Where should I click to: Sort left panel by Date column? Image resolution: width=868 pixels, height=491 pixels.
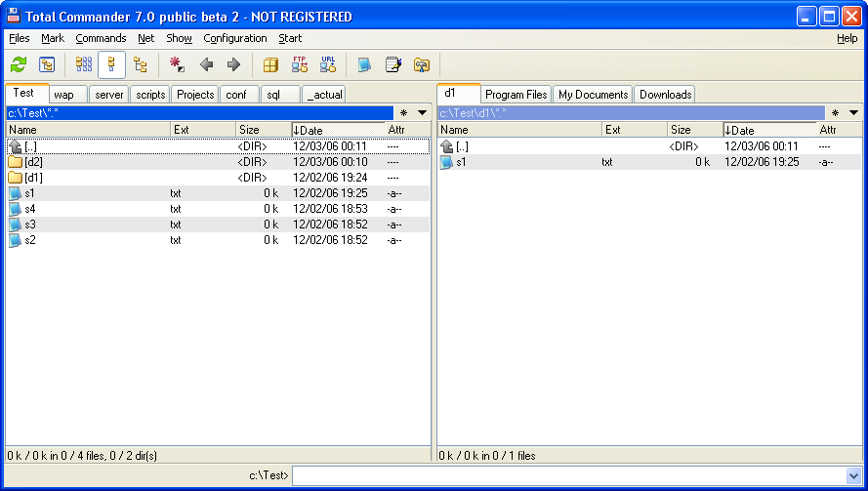338,130
